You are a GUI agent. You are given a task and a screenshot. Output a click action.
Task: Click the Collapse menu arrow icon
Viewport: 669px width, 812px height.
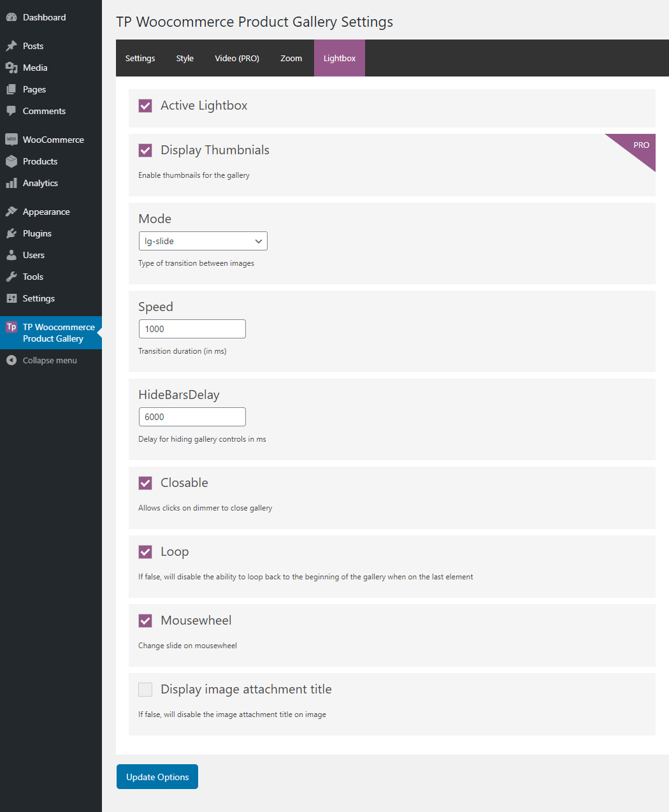coord(11,360)
